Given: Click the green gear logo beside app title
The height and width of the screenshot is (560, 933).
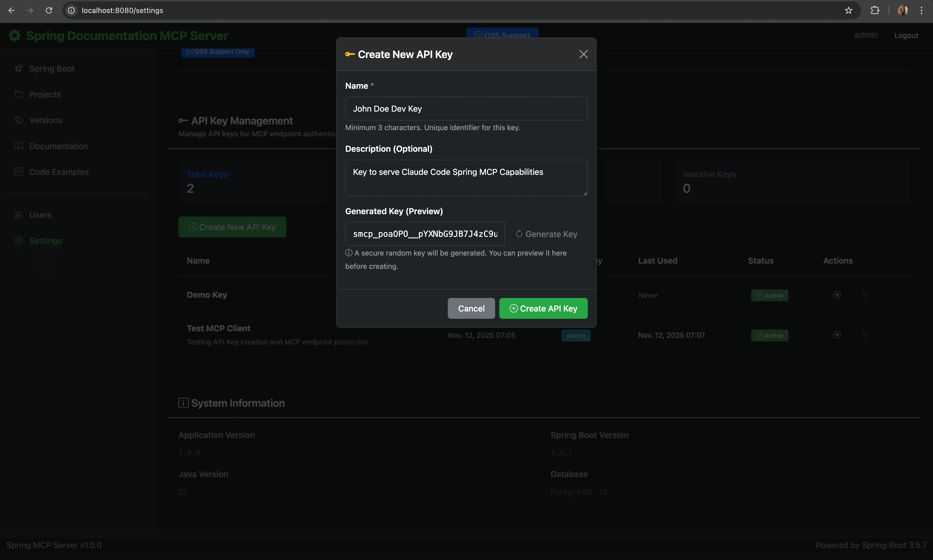Looking at the screenshot, I should pos(14,35).
